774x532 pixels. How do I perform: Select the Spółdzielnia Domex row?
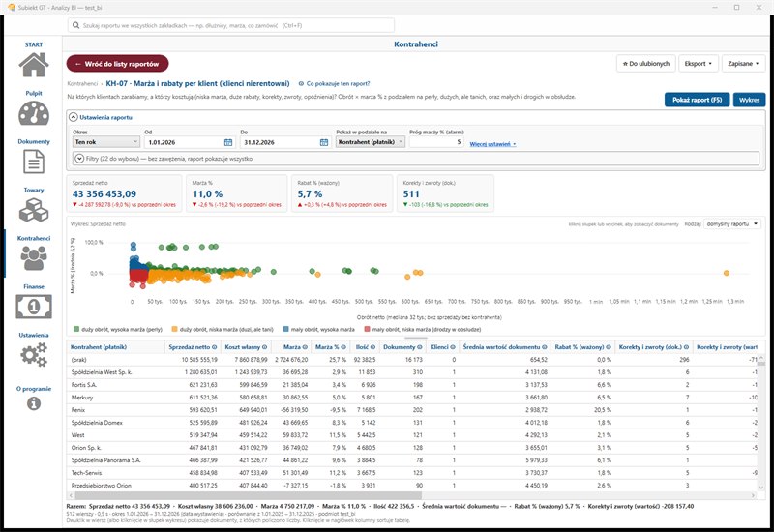coord(412,423)
